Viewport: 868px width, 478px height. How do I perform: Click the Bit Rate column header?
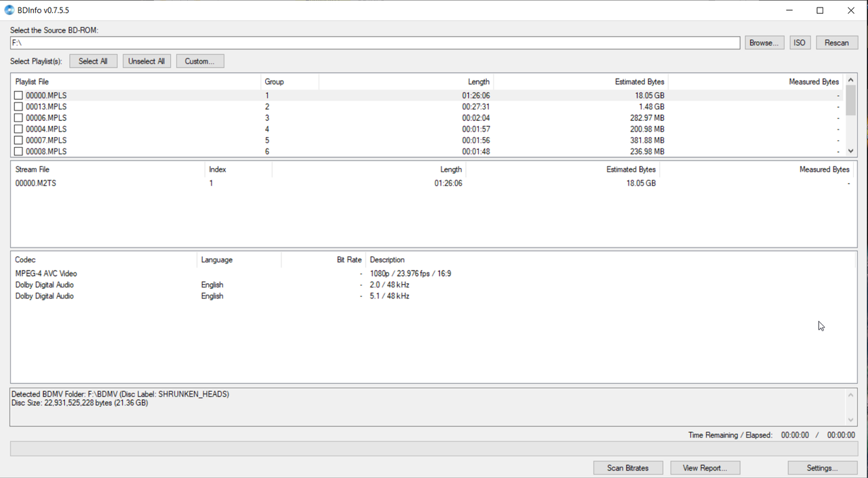[x=323, y=260]
